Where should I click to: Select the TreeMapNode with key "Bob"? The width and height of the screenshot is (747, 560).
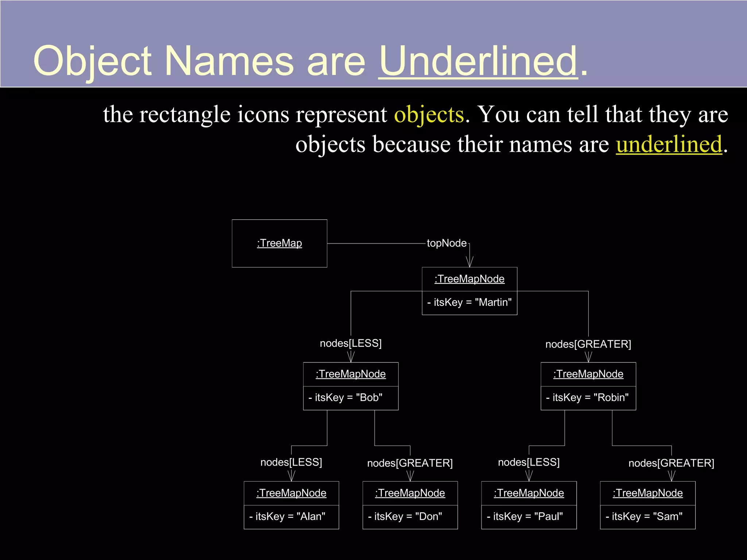coord(351,386)
